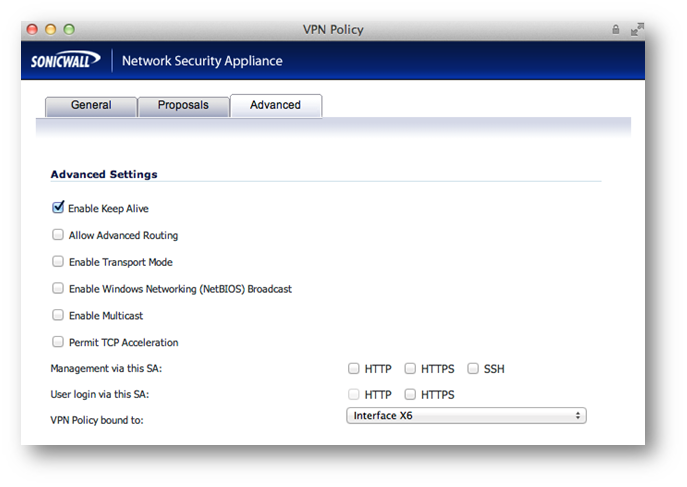Enable Allow Advanced Routing checkbox
Screen dimensions: 687x487
(58, 235)
